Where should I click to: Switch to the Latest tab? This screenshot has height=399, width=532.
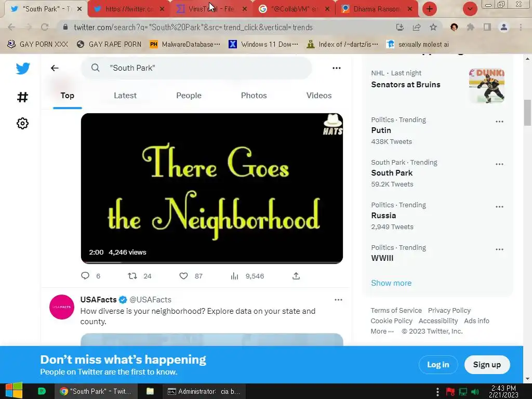(x=125, y=96)
